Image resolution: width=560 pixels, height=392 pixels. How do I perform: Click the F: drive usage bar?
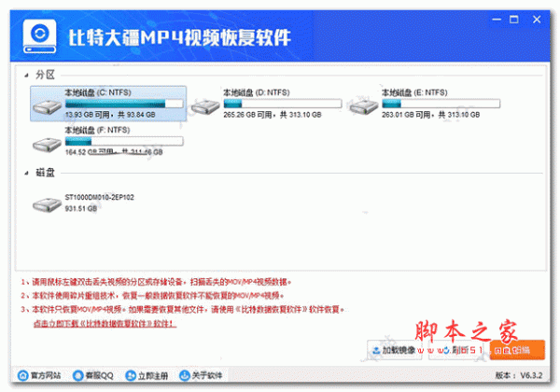pyautogui.click(x=124, y=141)
